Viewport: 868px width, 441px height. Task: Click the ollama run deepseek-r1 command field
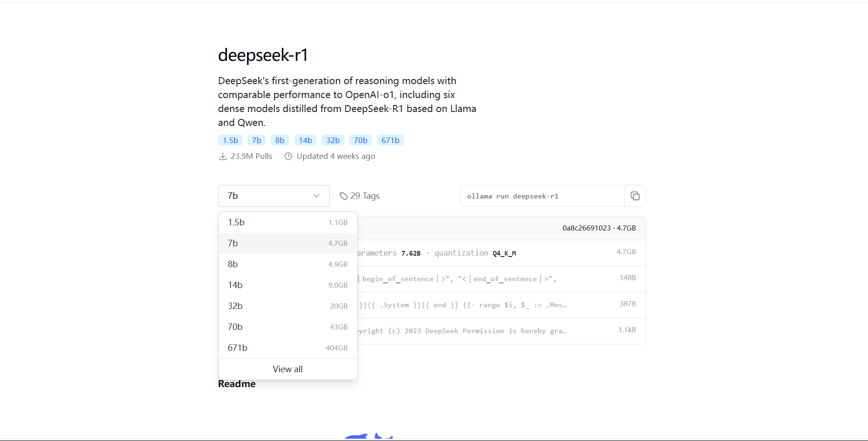(542, 196)
